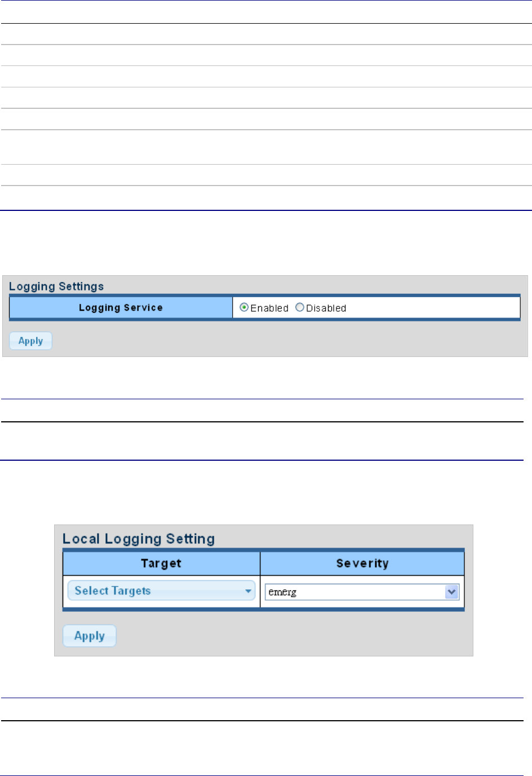This screenshot has width=532, height=776.
Task: Open the Select Targets dropdown
Action: click(x=161, y=590)
